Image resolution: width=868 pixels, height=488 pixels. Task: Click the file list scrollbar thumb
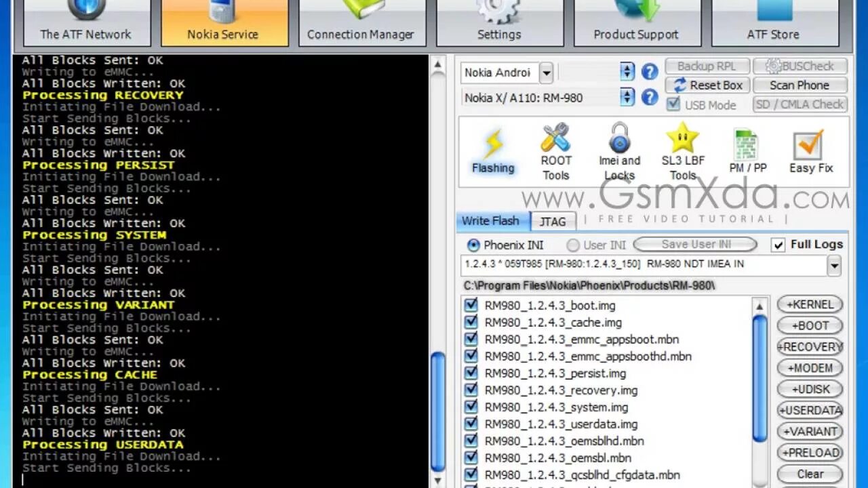(760, 378)
